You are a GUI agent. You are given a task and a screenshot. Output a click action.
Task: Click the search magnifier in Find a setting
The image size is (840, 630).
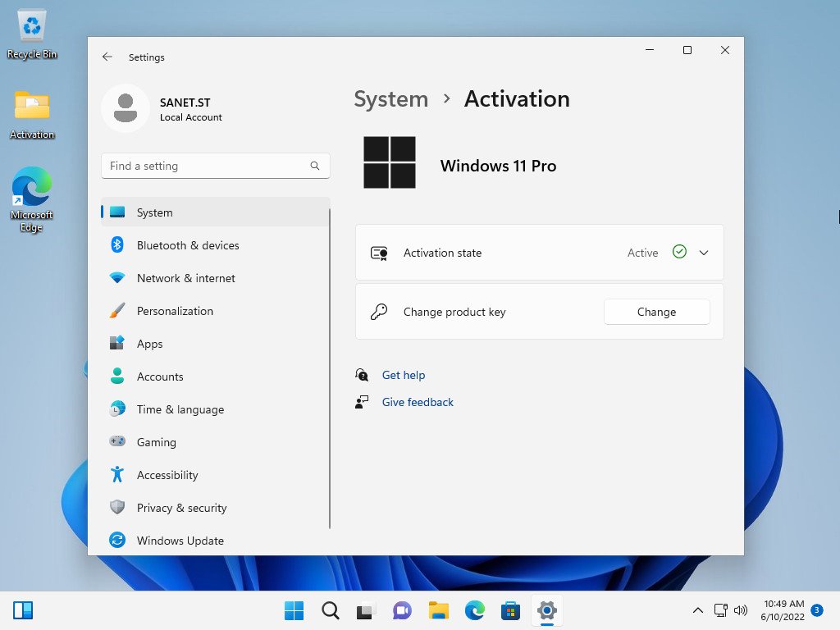[315, 166]
